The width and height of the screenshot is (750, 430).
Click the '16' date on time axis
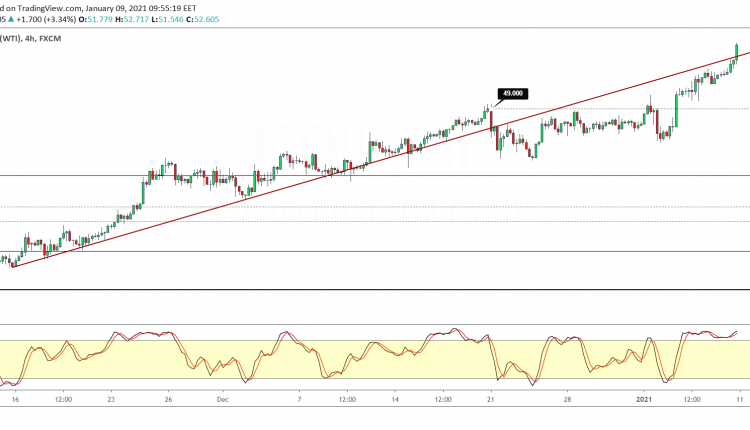coord(14,397)
